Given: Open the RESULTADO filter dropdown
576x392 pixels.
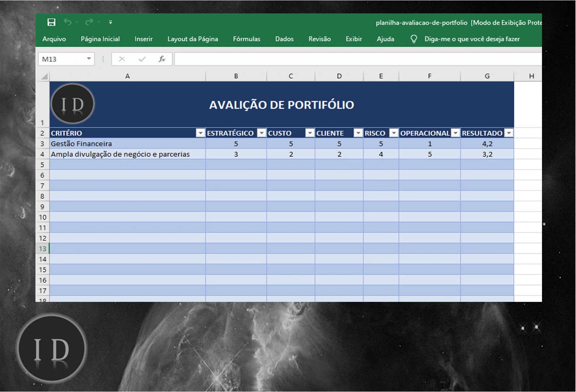Looking at the screenshot, I should (x=509, y=133).
